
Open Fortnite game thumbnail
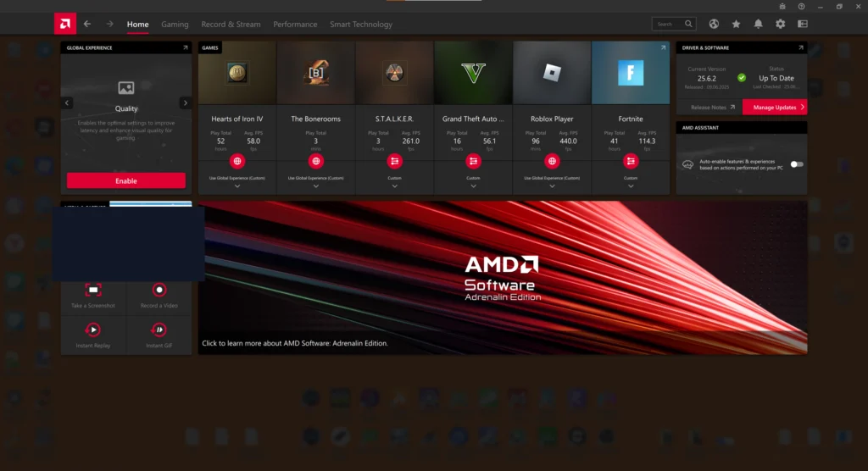pyautogui.click(x=631, y=73)
